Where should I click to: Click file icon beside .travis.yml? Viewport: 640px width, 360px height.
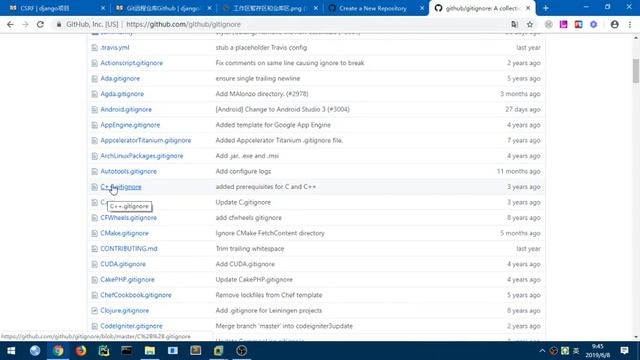95,48
